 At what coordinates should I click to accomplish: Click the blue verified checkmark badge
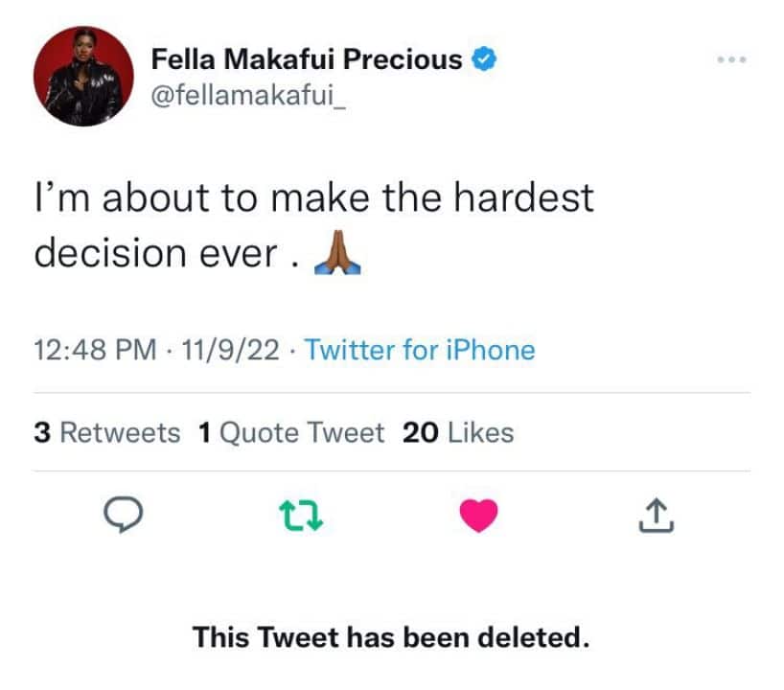(483, 58)
